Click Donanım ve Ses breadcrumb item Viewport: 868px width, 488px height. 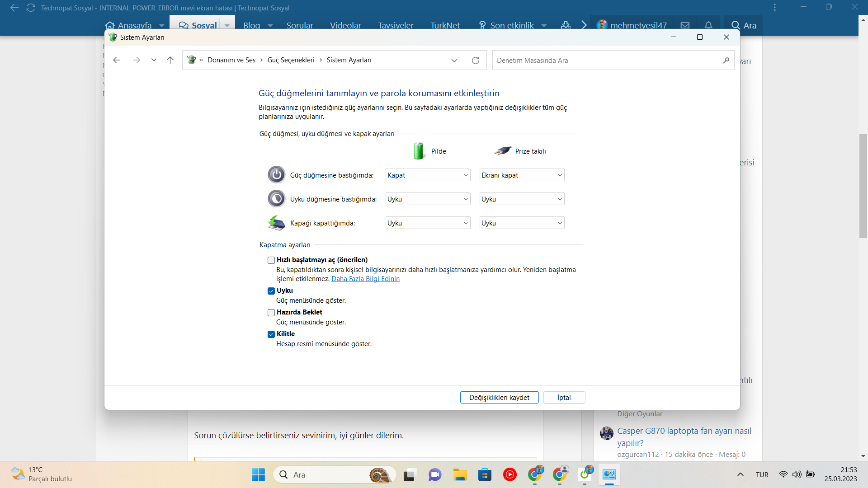click(x=231, y=60)
